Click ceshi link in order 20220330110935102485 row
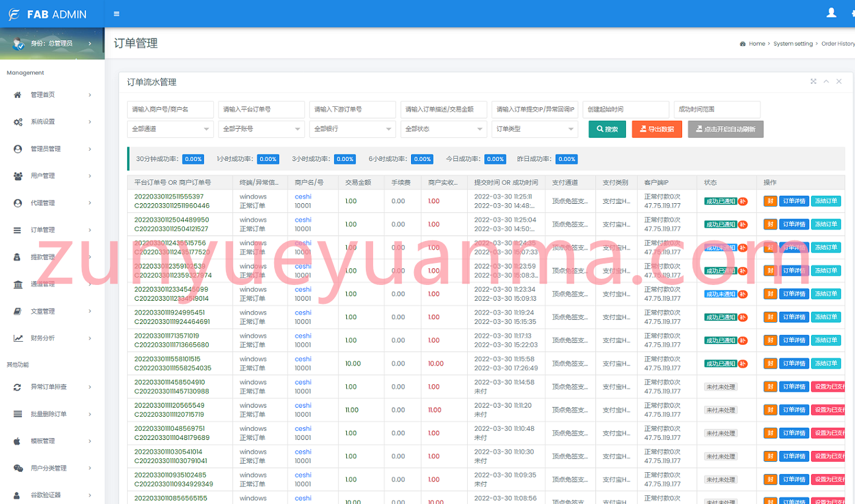Viewport: 855px width, 504px height. point(303,475)
